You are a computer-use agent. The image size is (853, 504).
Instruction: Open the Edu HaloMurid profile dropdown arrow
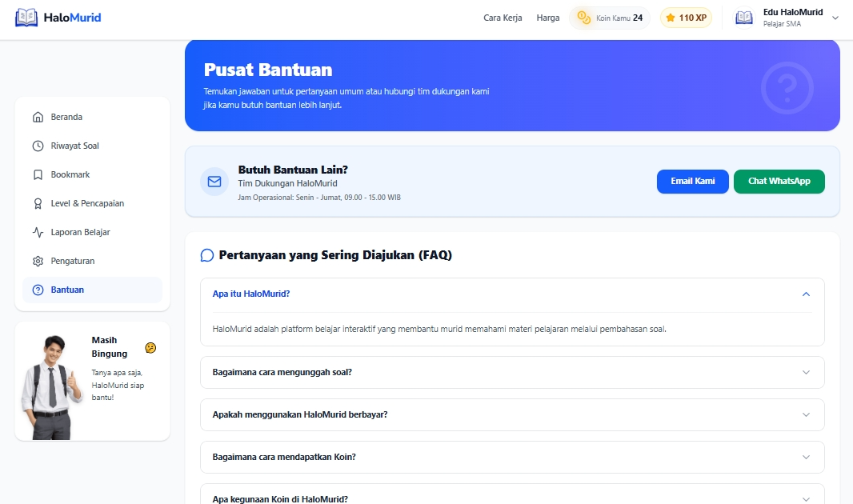coord(835,18)
